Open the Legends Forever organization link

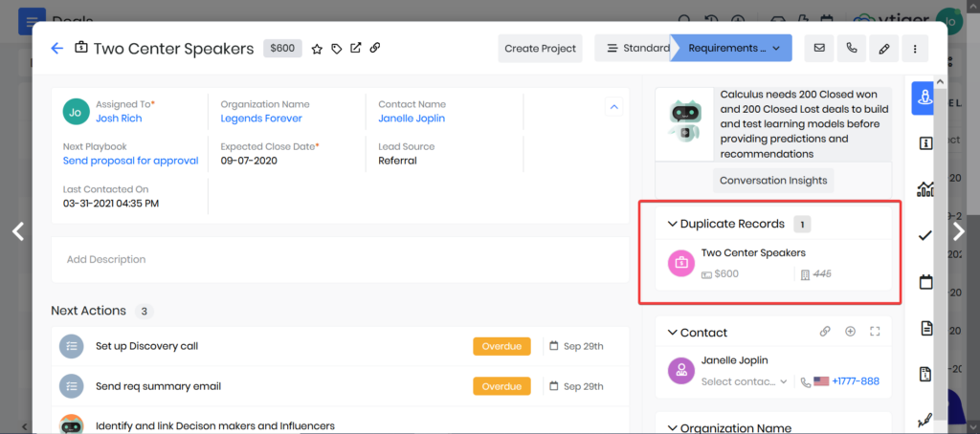[x=261, y=119]
